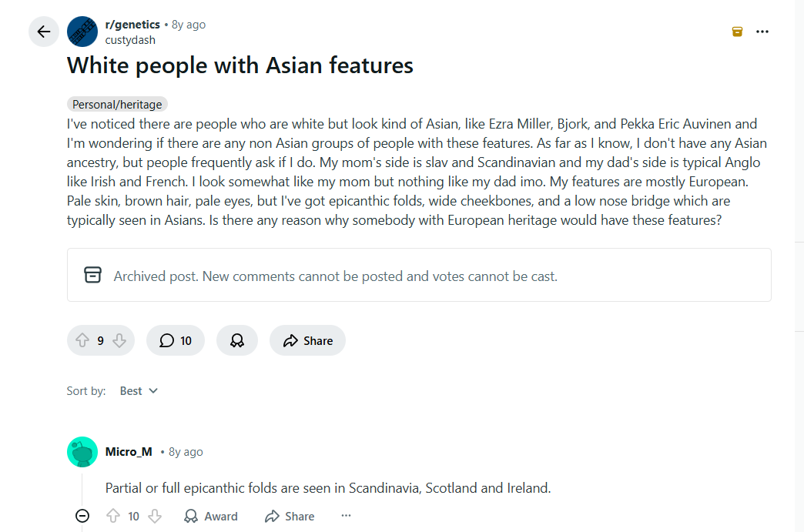
Task: Open the r/genetics community avatar
Action: pos(82,32)
